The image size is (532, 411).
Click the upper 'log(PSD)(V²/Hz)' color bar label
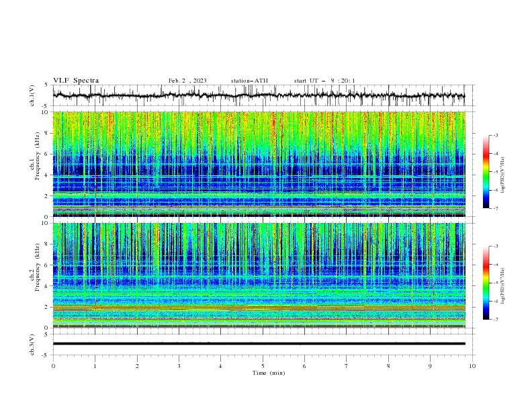click(503, 175)
